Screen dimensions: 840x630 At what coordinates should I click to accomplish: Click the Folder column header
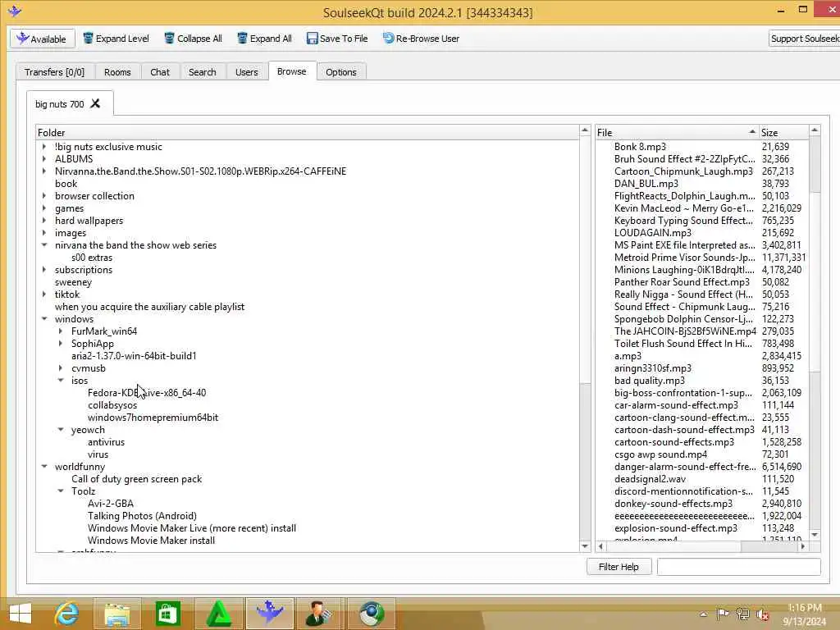pos(307,132)
